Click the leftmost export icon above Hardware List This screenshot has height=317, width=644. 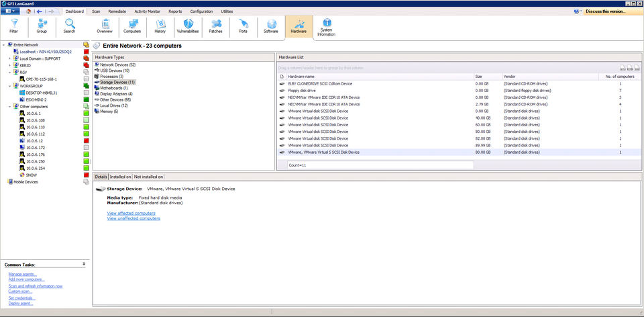(623, 67)
